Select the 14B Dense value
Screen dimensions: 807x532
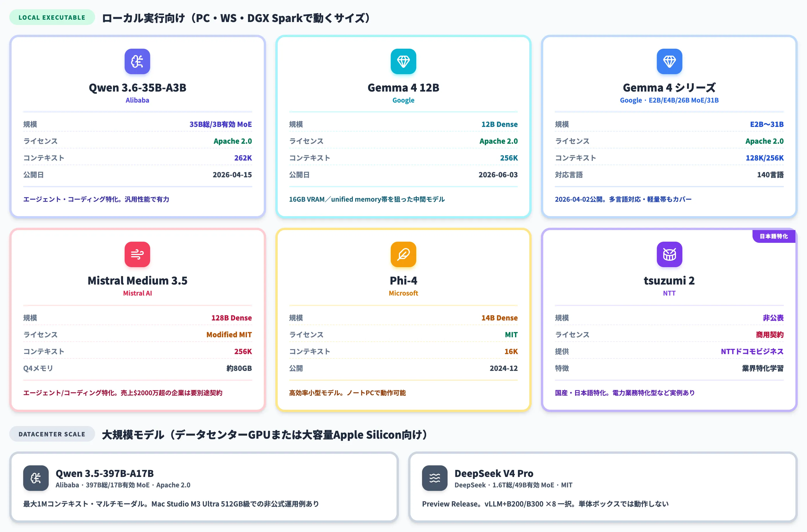(x=499, y=318)
